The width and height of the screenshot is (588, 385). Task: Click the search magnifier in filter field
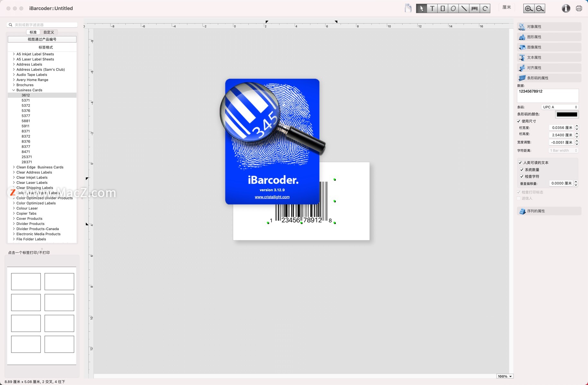[11, 25]
